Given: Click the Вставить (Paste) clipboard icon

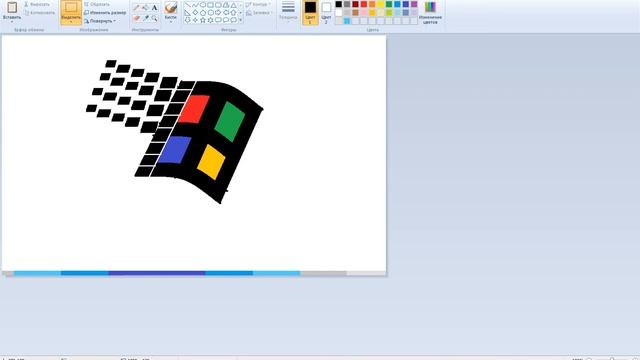Looking at the screenshot, I should (x=12, y=7).
